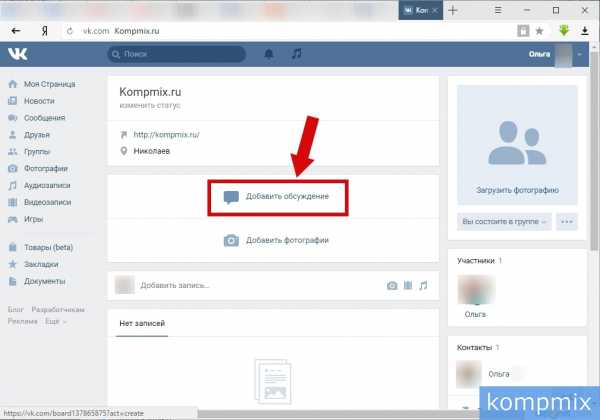The width and height of the screenshot is (600, 420).
Task: Open the music player note icon in header
Action: [x=297, y=54]
